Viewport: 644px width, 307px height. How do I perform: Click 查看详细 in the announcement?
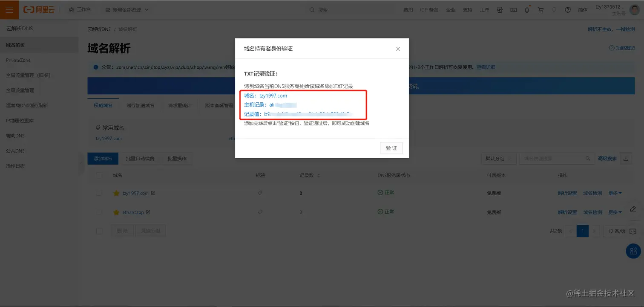486,67
